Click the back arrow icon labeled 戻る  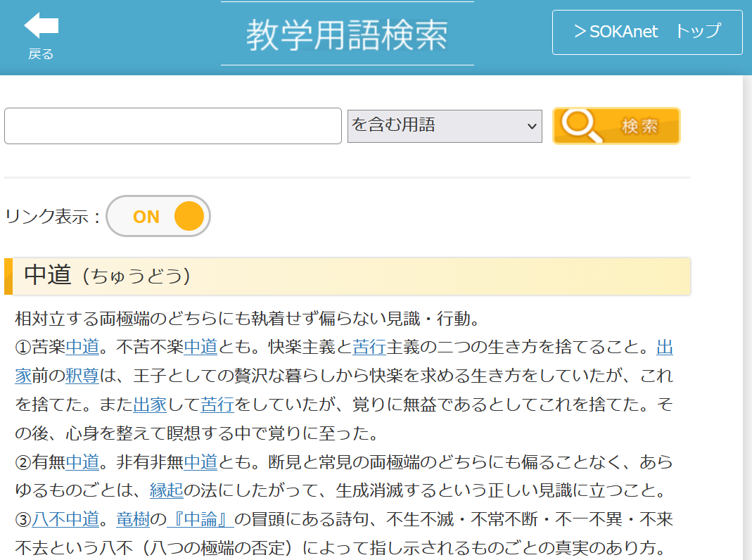pos(41,35)
